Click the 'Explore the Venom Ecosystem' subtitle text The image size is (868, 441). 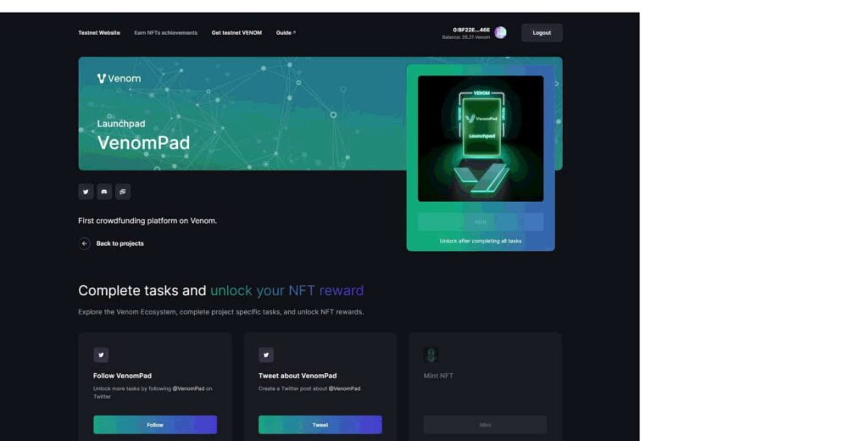[x=221, y=312]
